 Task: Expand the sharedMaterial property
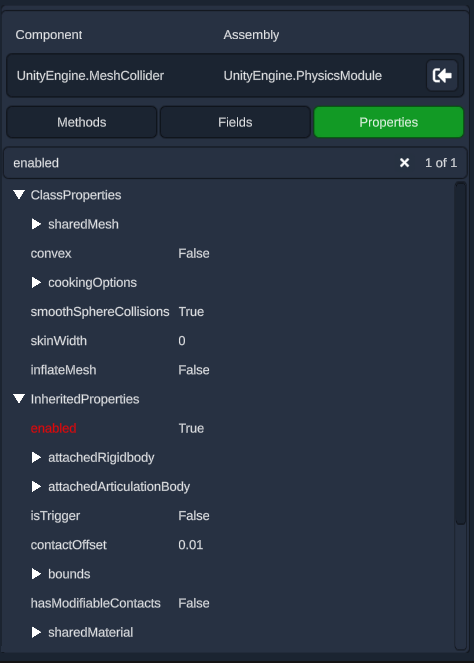coord(36,633)
